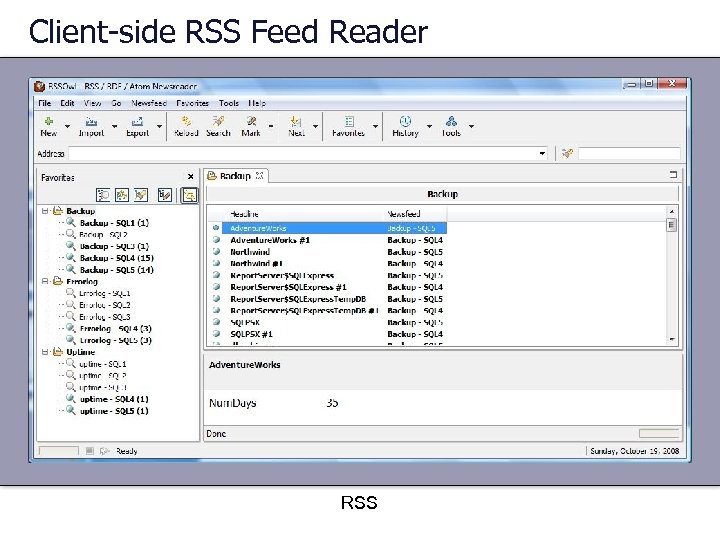Open the File menu
The height and width of the screenshot is (540, 720).
[x=45, y=103]
